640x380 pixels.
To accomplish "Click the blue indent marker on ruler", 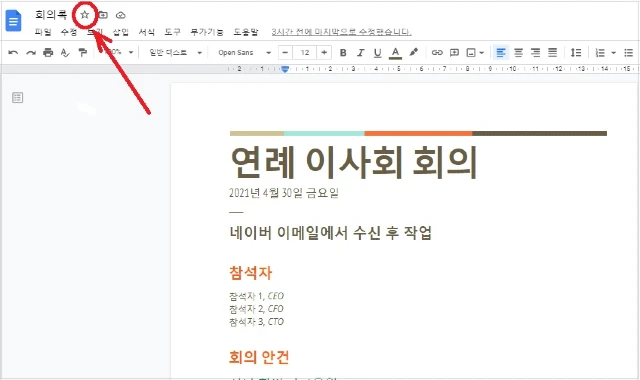I will [285, 69].
